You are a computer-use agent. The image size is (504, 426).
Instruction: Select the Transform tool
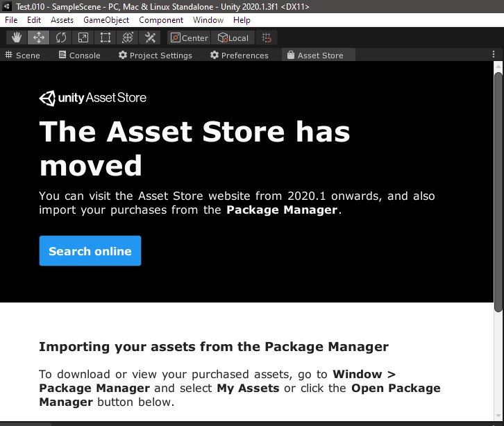(128, 37)
